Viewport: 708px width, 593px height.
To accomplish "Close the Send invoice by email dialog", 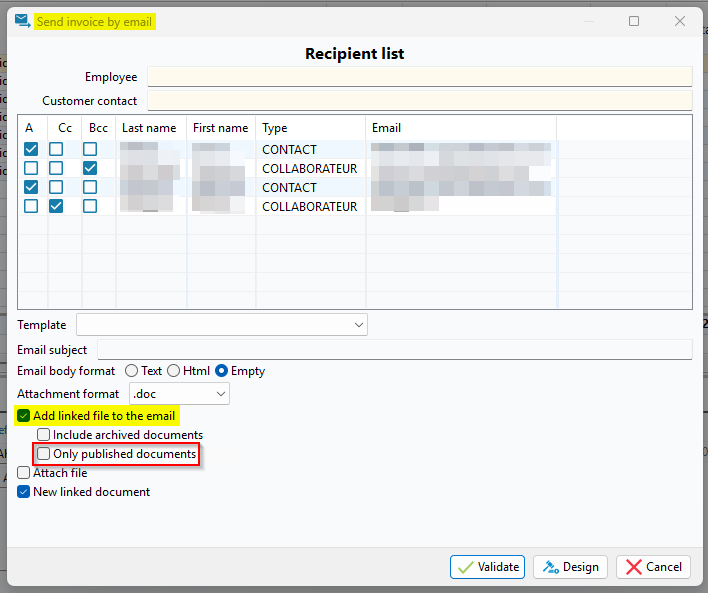I will (680, 21).
